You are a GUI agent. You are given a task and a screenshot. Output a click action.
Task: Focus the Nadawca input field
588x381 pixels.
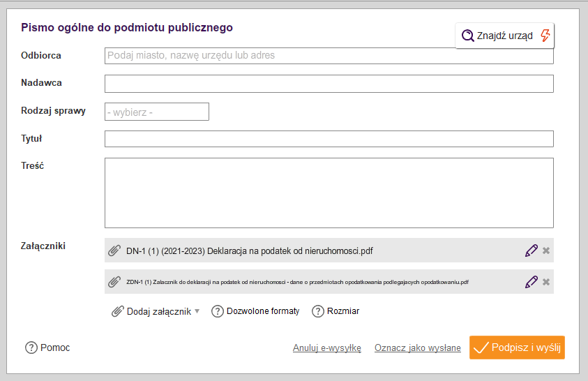pos(329,84)
